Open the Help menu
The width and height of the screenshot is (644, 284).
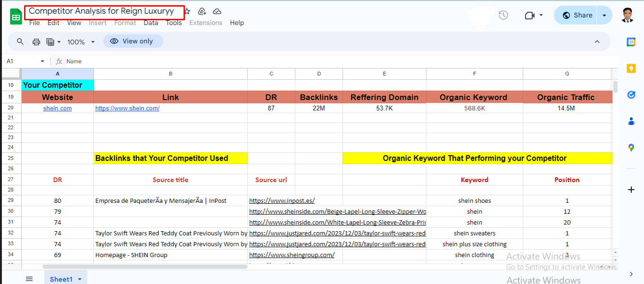click(237, 23)
